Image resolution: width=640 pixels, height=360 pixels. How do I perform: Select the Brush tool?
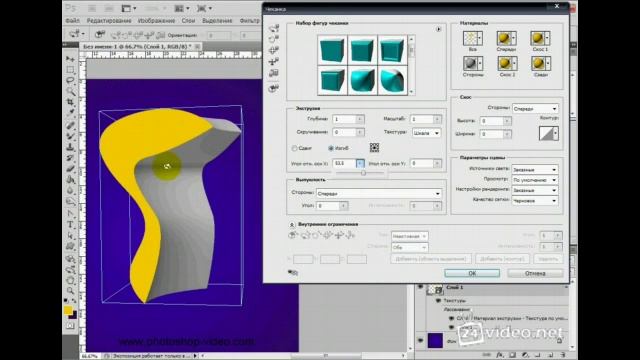[71, 136]
